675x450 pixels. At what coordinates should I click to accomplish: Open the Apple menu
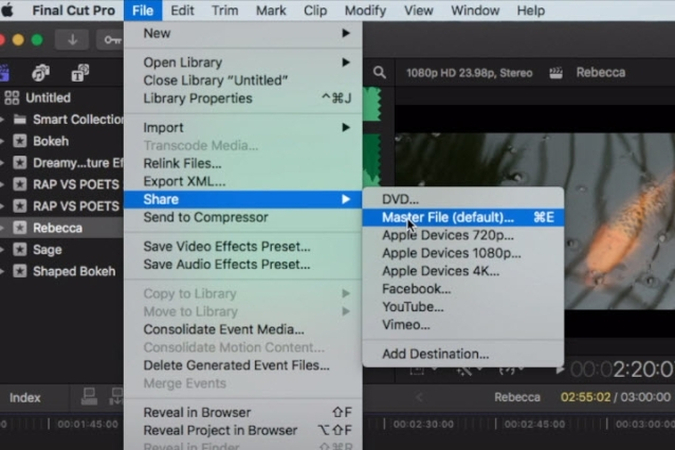pos(7,10)
